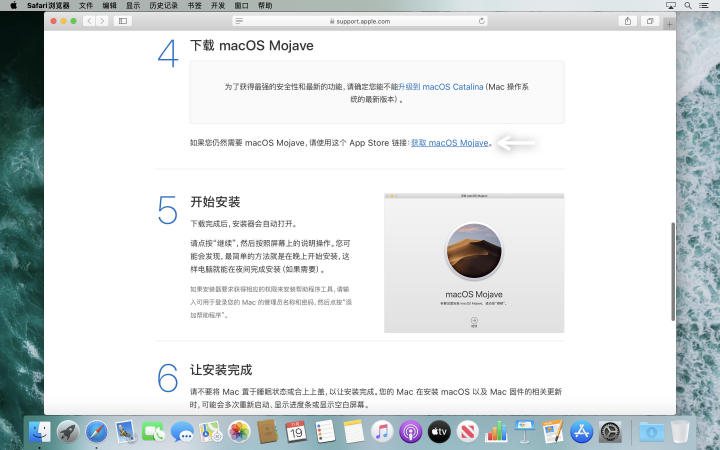
Task: Open App Store in the Dock
Action: pyautogui.click(x=581, y=432)
